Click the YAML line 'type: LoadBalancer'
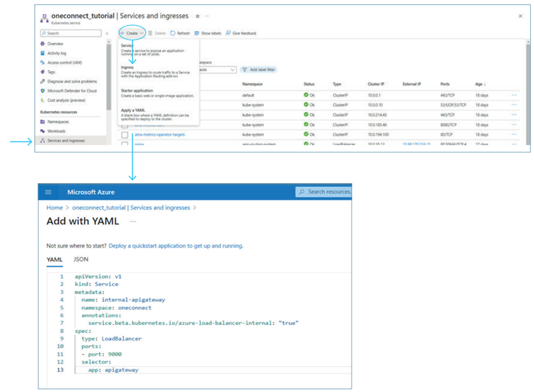This screenshot has width=534, height=392. coord(111,339)
